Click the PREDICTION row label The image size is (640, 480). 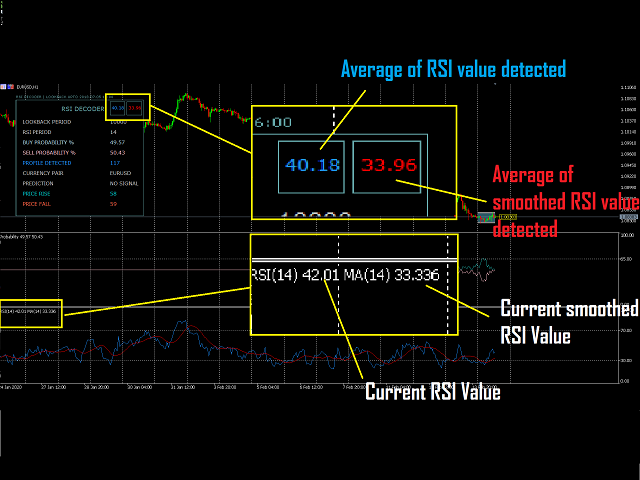coord(38,183)
